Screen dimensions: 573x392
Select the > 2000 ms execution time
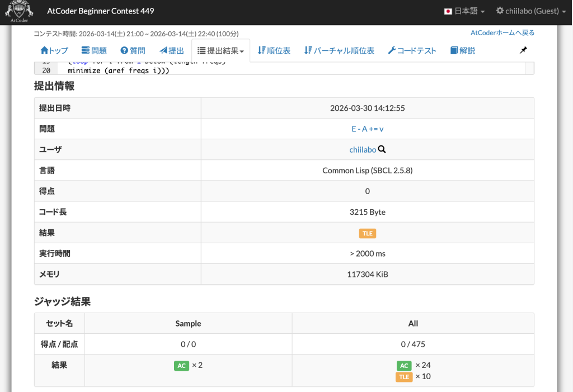(367, 253)
